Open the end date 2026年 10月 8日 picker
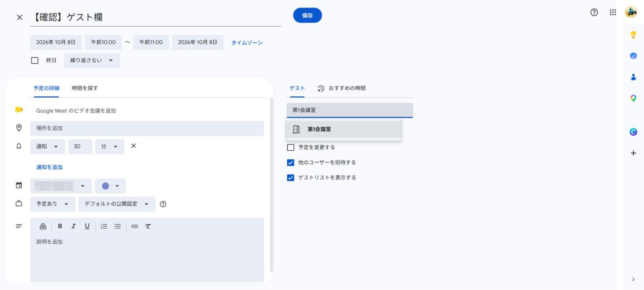The height and width of the screenshot is (290, 644). tap(198, 42)
